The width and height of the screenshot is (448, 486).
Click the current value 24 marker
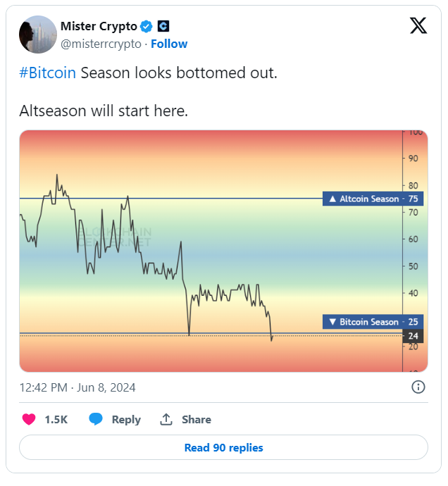point(413,336)
